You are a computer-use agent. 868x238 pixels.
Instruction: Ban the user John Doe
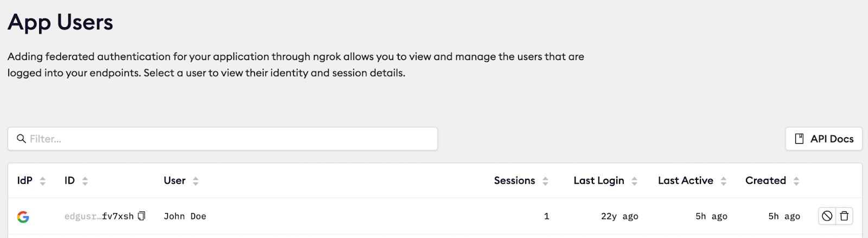[x=827, y=216]
